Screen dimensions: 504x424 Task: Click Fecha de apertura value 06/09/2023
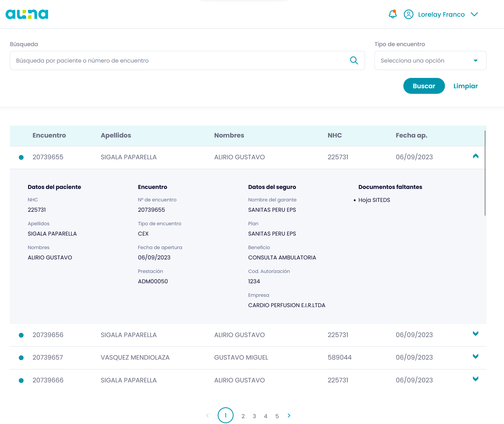154,258
